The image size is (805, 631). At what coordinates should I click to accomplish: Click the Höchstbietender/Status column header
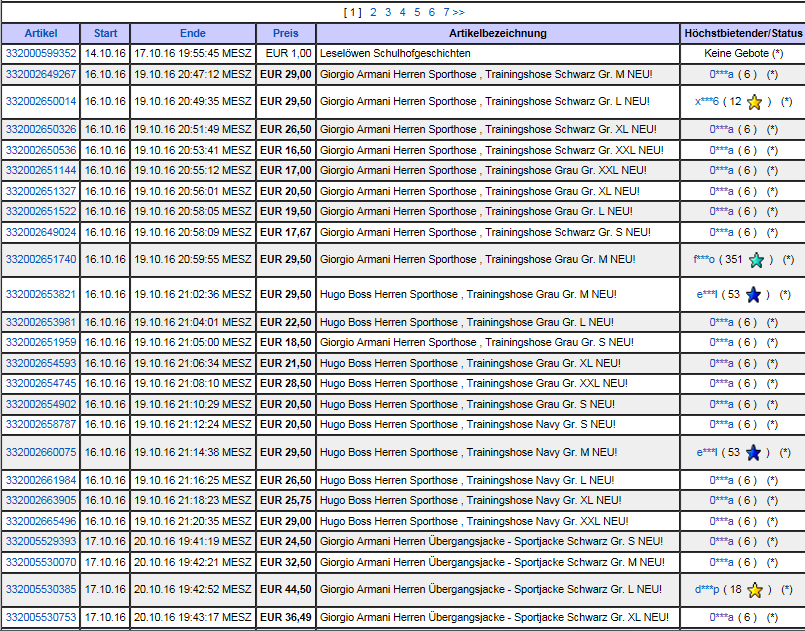click(743, 33)
